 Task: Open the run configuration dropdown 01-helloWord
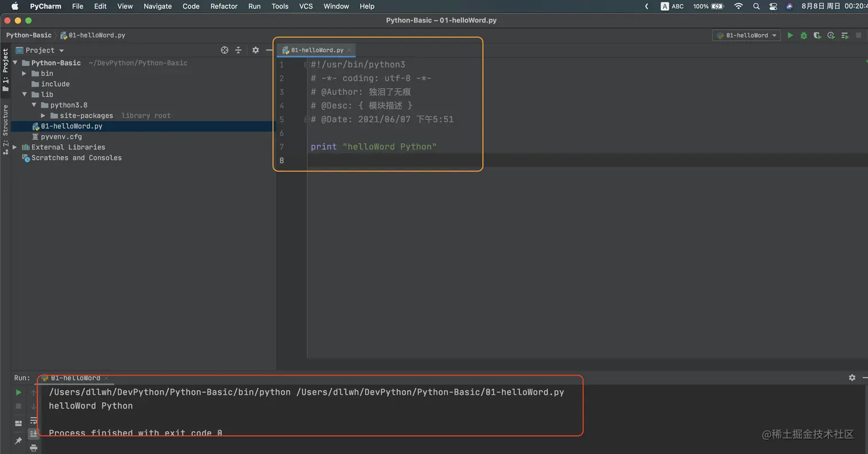pos(746,36)
